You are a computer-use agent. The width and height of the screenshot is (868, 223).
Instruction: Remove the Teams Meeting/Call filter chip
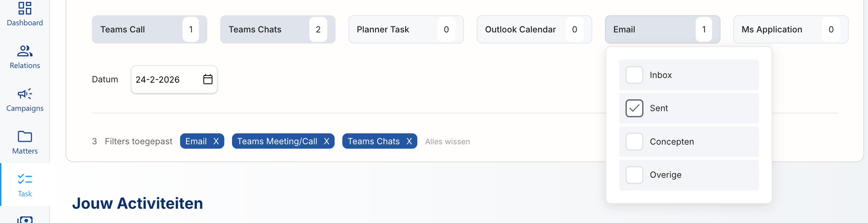point(327,141)
